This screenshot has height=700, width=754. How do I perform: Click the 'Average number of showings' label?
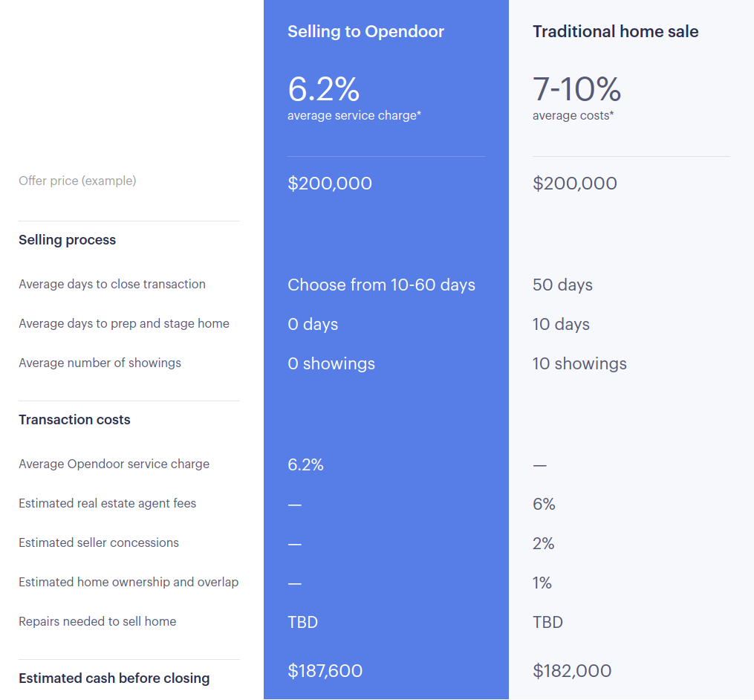100,363
